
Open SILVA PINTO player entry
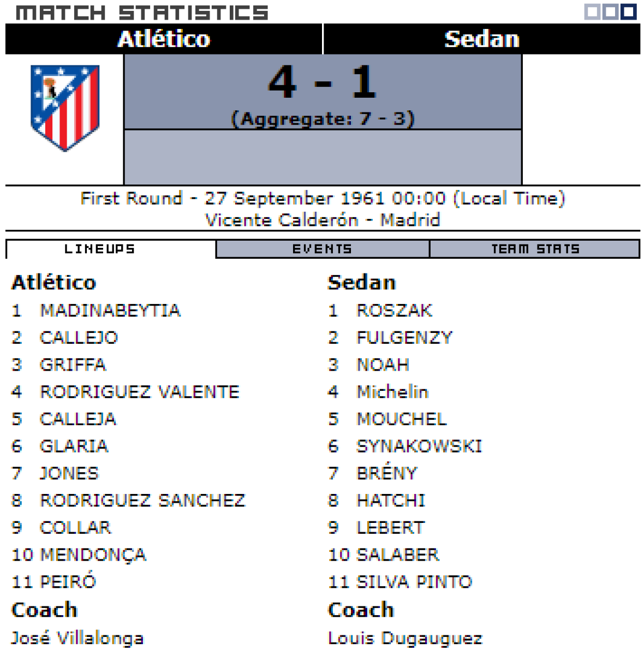coord(414,582)
